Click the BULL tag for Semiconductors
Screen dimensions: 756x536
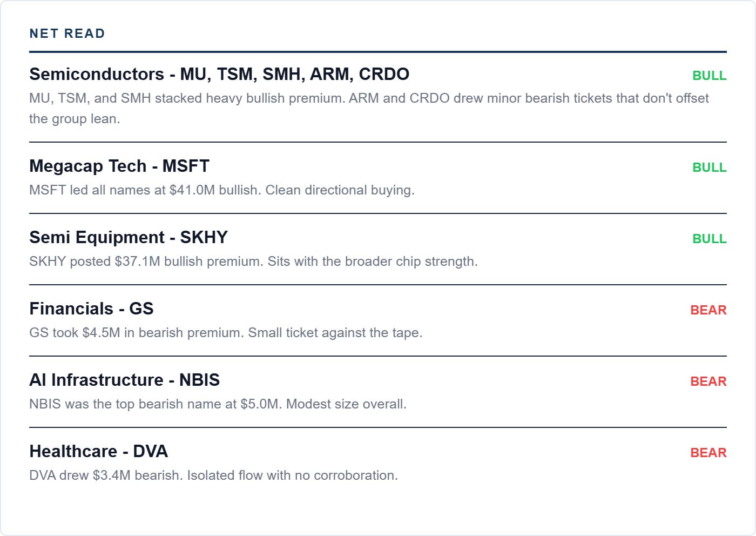point(709,76)
